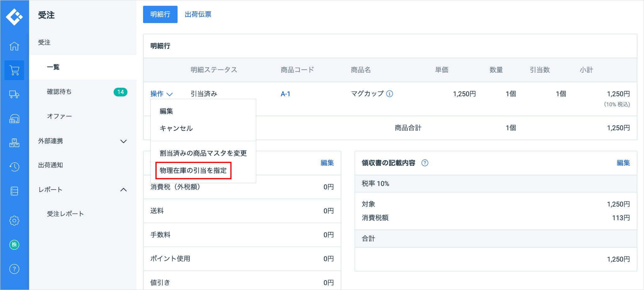Click the home icon in the sidebar

[x=14, y=46]
